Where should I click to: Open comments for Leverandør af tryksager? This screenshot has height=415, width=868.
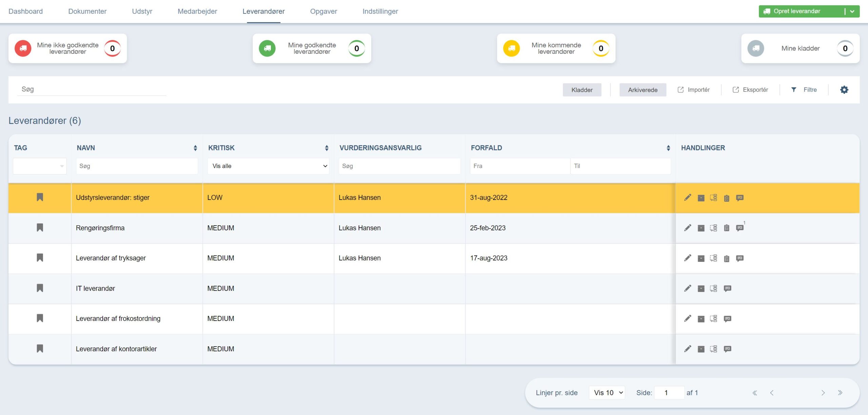point(740,258)
